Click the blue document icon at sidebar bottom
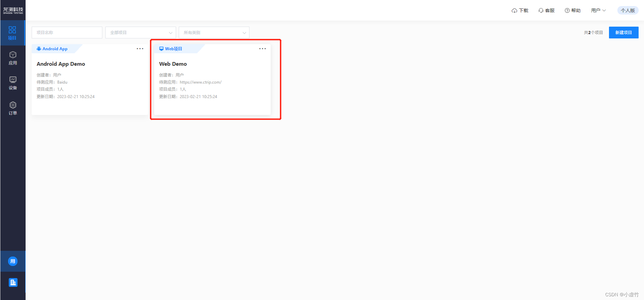This screenshot has width=644, height=300. coord(13,282)
